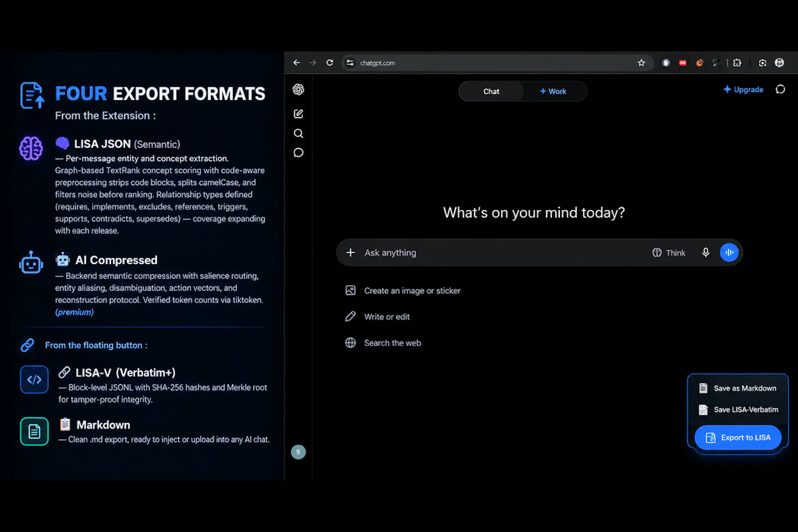Toggle the Think mode option
The image size is (798, 532).
click(x=669, y=253)
